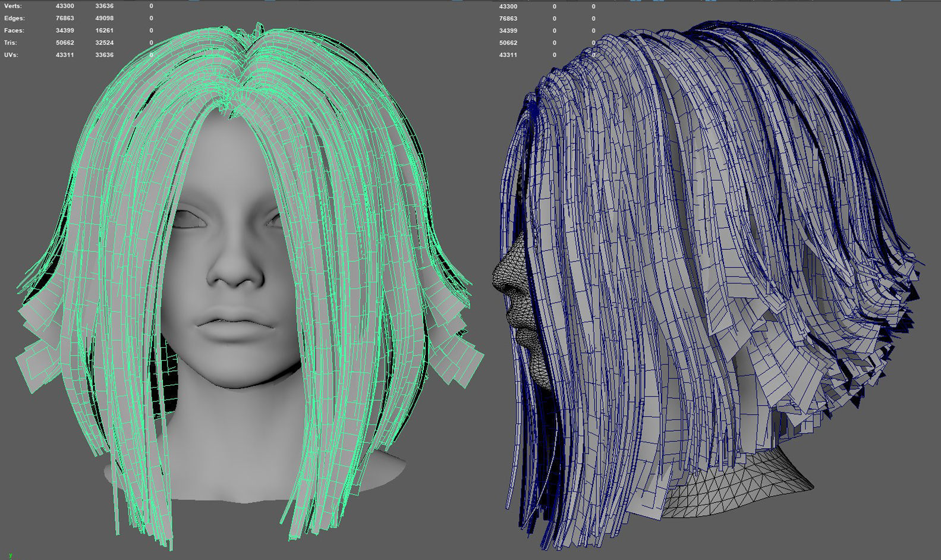941x560 pixels.
Task: Click the 32524 selected tris value
Action: click(x=104, y=43)
